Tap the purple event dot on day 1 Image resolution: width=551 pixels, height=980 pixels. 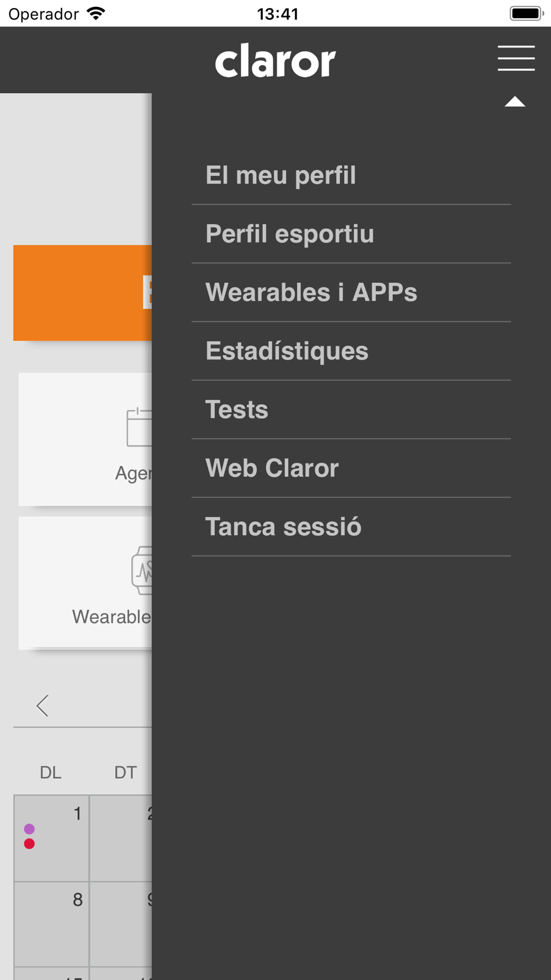coord(29,829)
